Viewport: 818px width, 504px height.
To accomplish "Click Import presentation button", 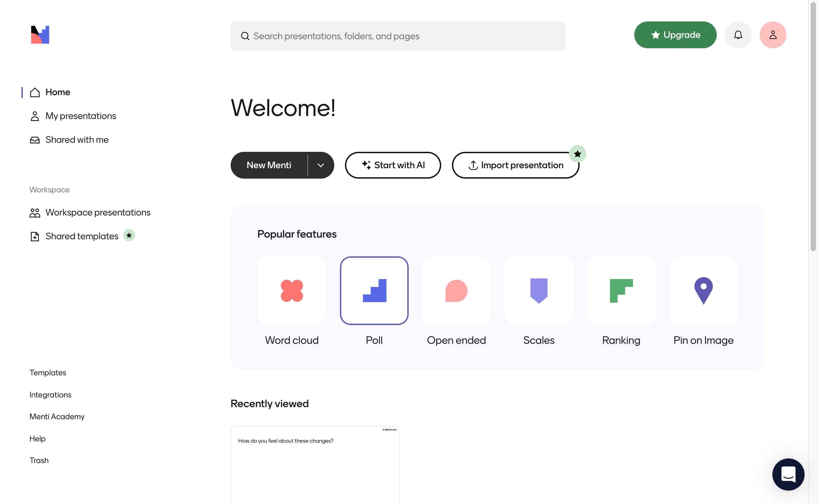I will click(516, 165).
